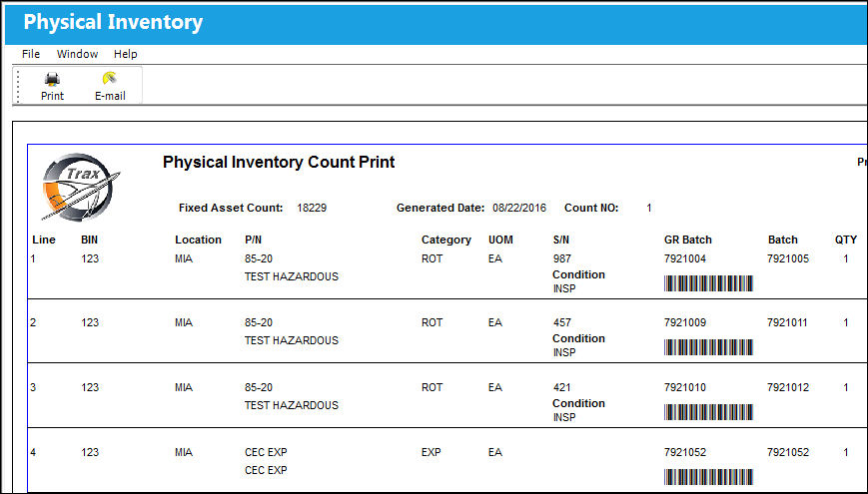Image resolution: width=868 pixels, height=494 pixels.
Task: Click the Count NO label
Action: (x=591, y=208)
